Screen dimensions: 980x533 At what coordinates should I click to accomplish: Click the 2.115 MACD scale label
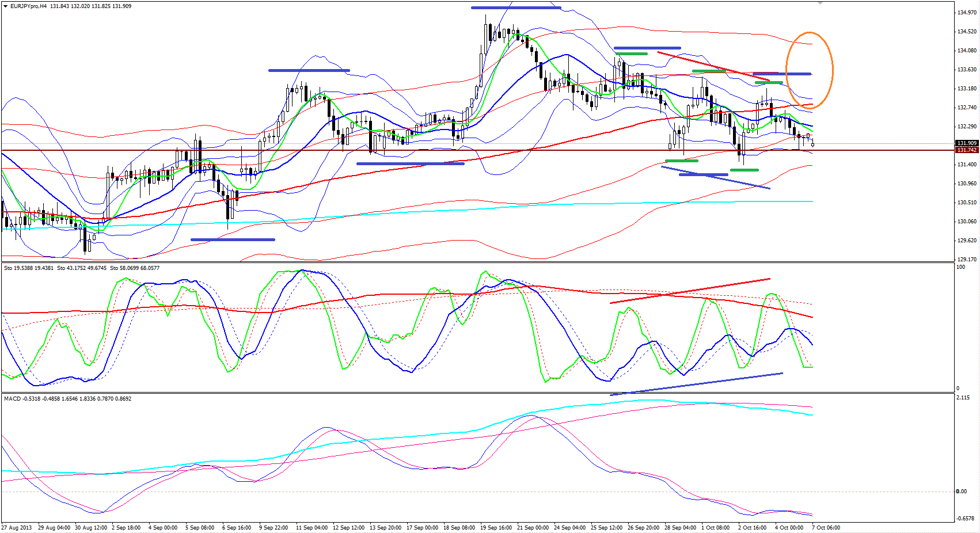click(x=963, y=398)
